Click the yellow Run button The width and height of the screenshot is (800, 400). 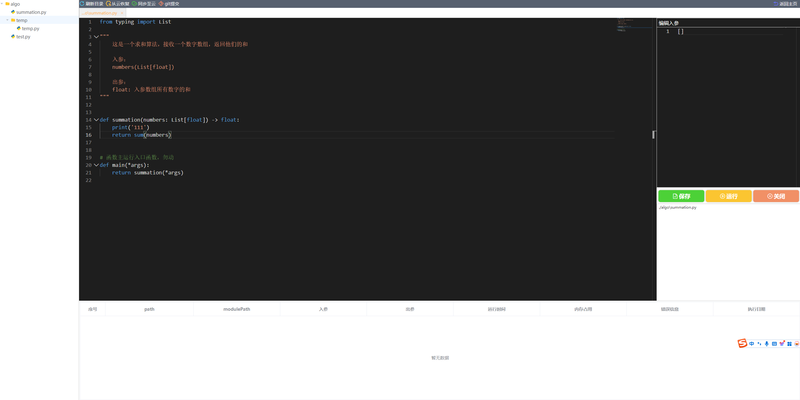[x=729, y=196]
